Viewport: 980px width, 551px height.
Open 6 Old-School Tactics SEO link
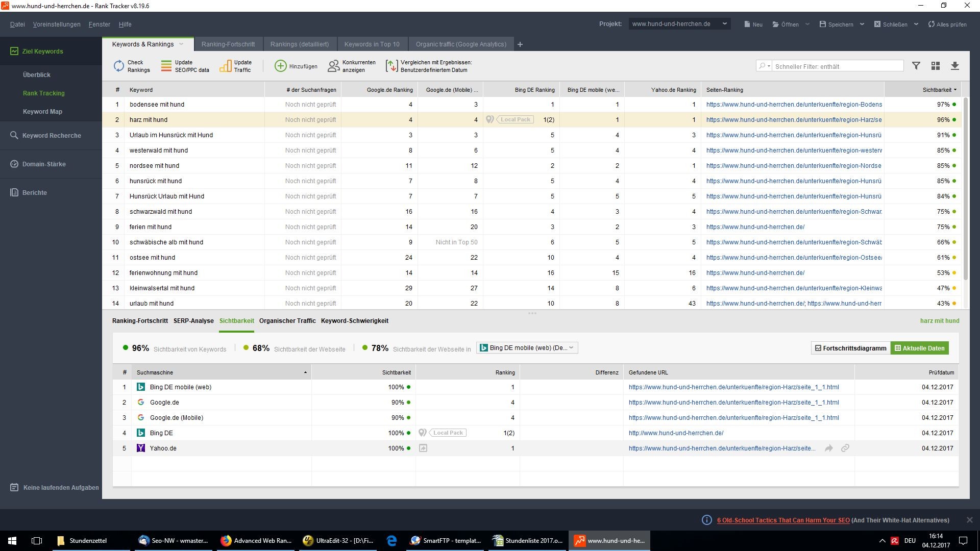point(783,520)
